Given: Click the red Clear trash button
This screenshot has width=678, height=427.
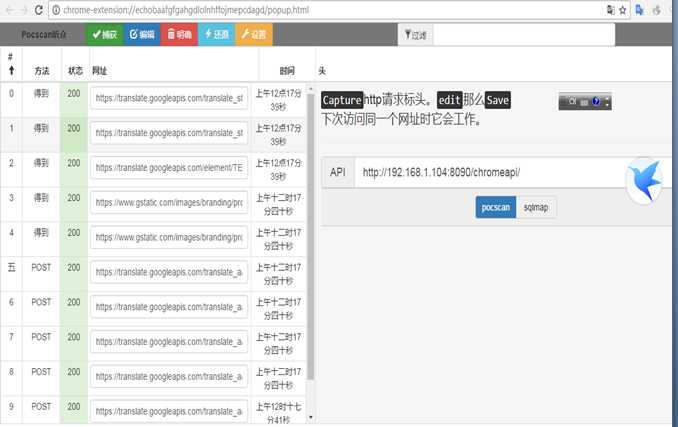Looking at the screenshot, I should pos(179,34).
